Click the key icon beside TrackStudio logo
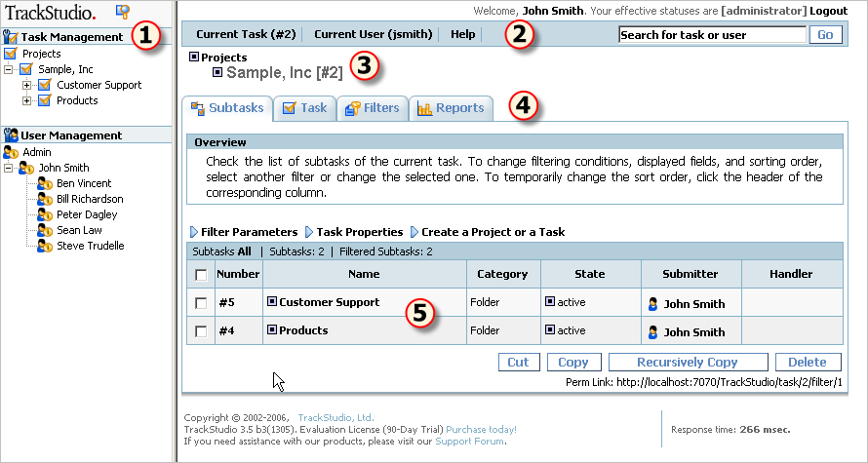 pos(122,12)
